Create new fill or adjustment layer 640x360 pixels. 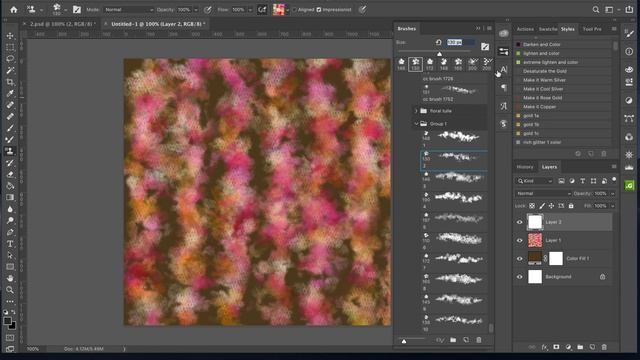coord(569,347)
